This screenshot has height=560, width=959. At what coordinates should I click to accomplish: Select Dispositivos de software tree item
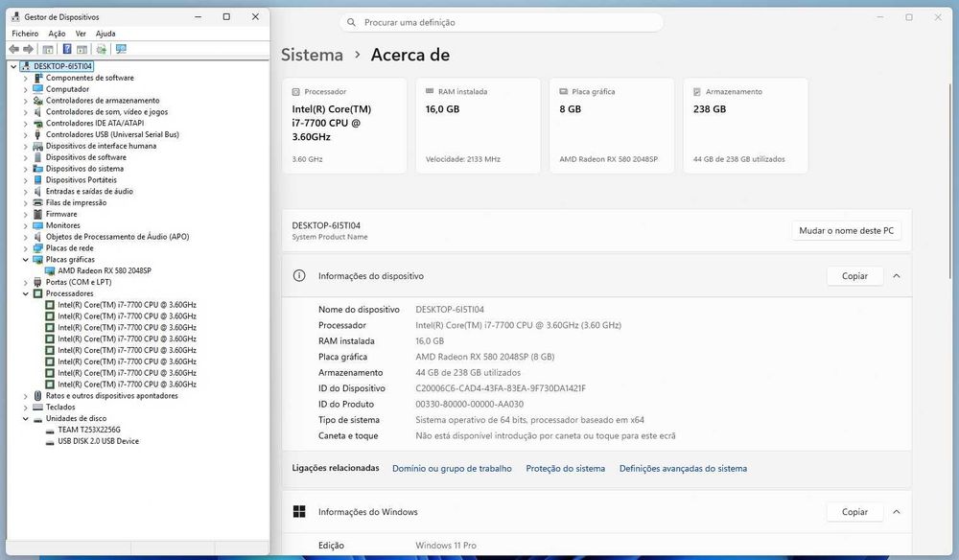point(85,157)
